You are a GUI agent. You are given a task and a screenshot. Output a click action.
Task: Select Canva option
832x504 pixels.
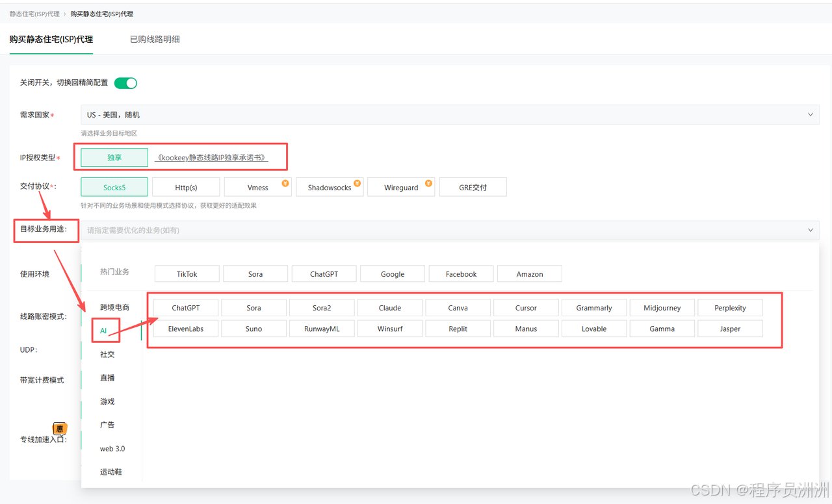458,307
